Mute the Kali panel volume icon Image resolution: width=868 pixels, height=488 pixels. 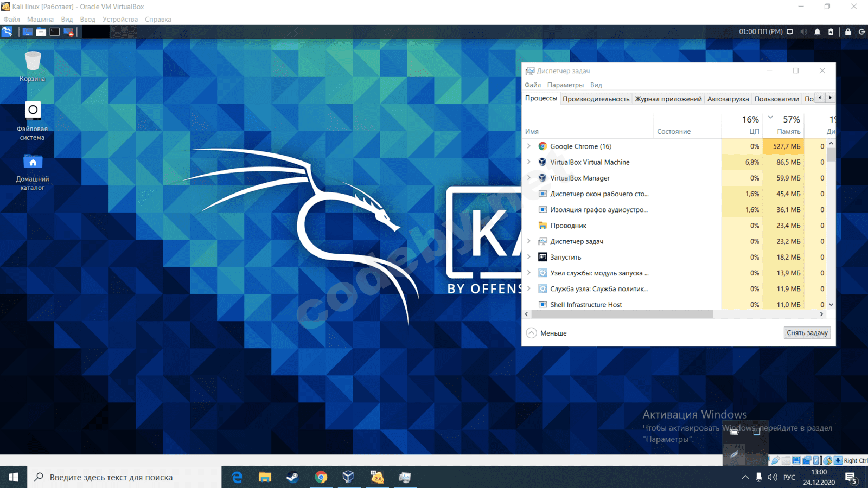pos(803,32)
